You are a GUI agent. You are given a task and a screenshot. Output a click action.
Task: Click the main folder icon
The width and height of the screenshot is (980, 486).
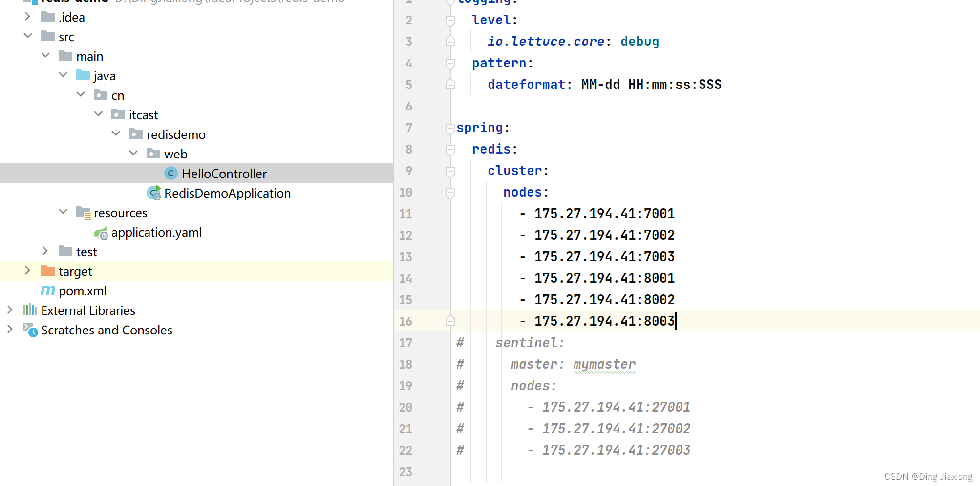click(65, 56)
